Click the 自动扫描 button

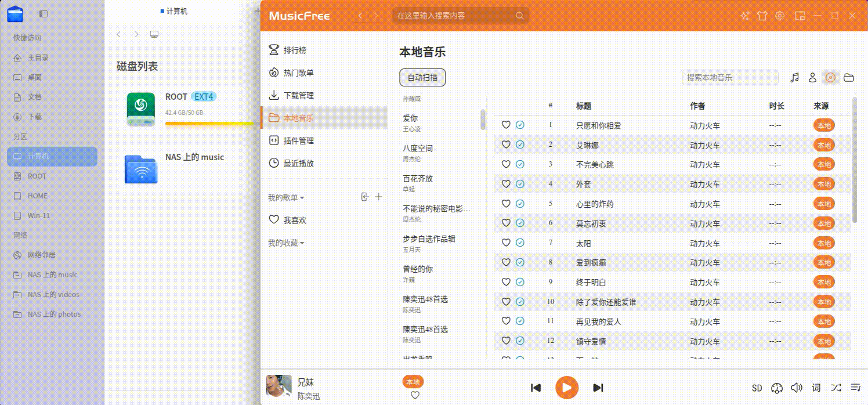(x=422, y=77)
